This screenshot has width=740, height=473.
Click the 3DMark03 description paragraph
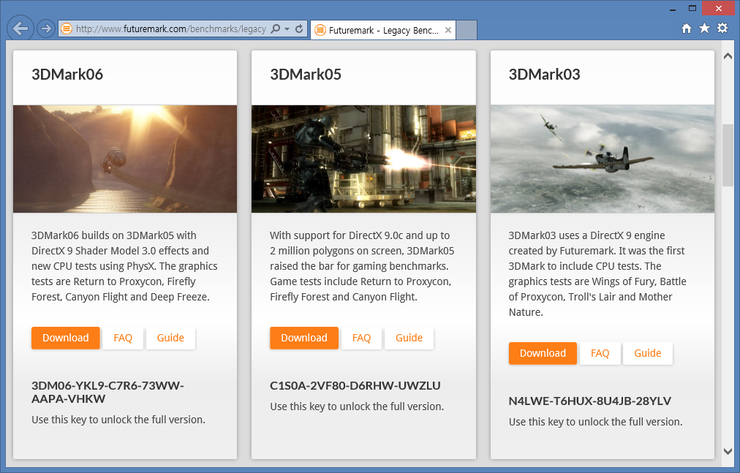(x=597, y=274)
